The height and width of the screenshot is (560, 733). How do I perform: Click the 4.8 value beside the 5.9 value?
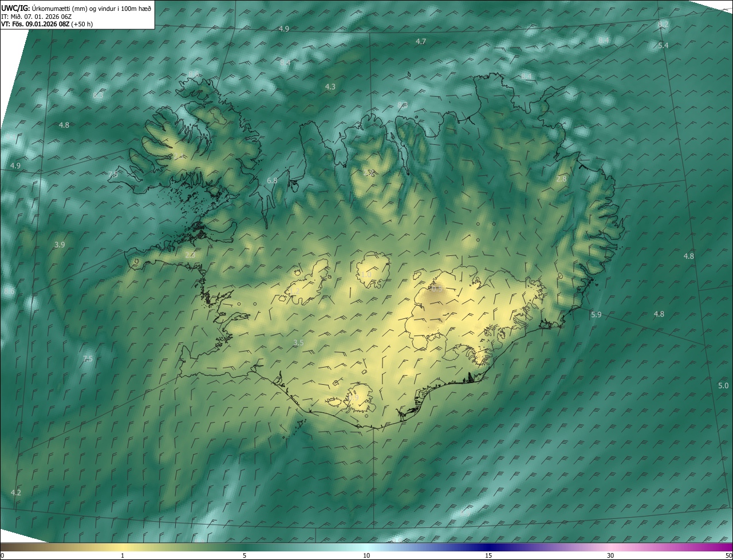point(659,314)
